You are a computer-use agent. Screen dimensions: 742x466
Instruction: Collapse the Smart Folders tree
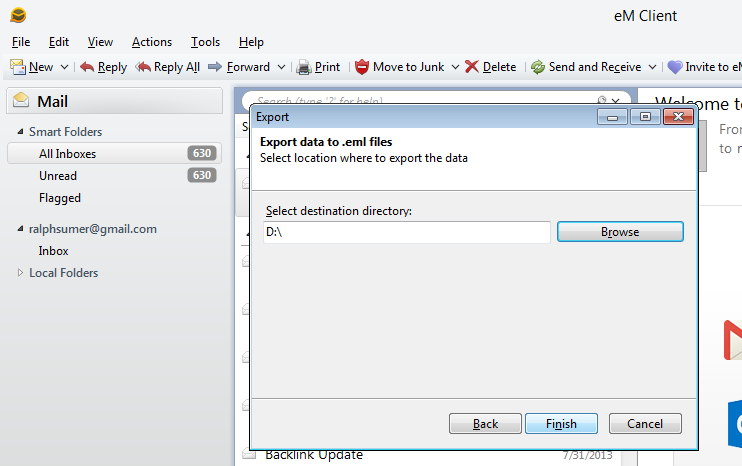pyautogui.click(x=20, y=132)
